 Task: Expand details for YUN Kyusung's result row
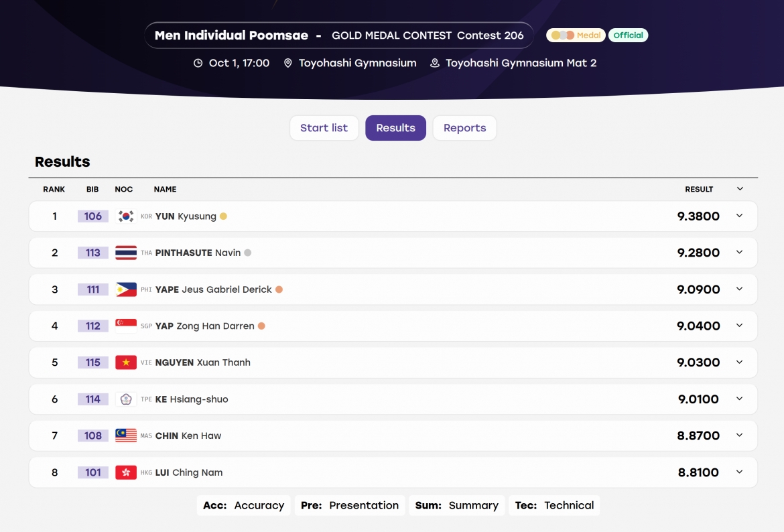click(x=740, y=216)
